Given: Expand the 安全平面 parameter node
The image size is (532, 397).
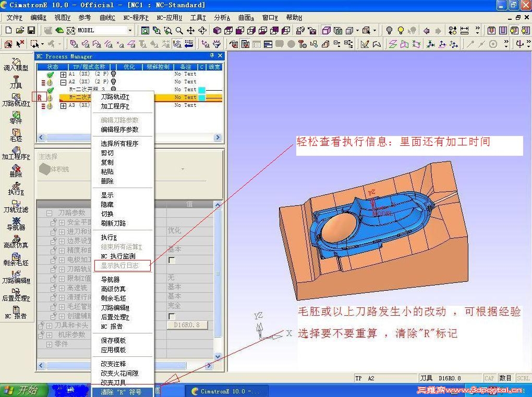Looking at the screenshot, I should [x=62, y=222].
